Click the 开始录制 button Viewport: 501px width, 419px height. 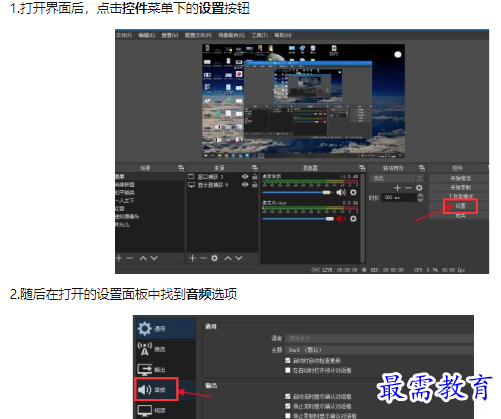pyautogui.click(x=460, y=188)
